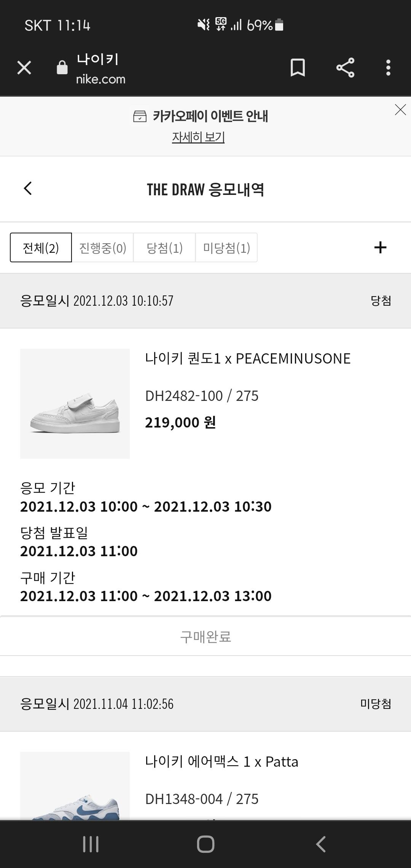
Task: Tap the lock icon beside nike.com
Action: click(62, 68)
